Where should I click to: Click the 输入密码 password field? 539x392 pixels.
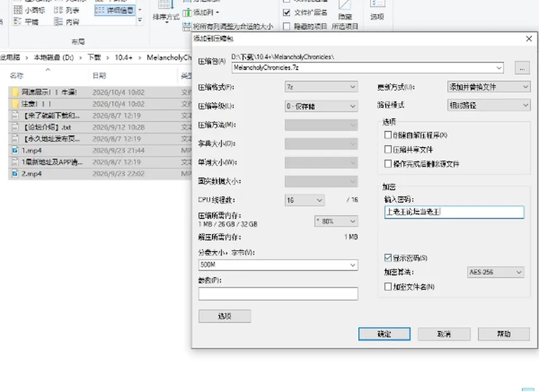click(454, 212)
